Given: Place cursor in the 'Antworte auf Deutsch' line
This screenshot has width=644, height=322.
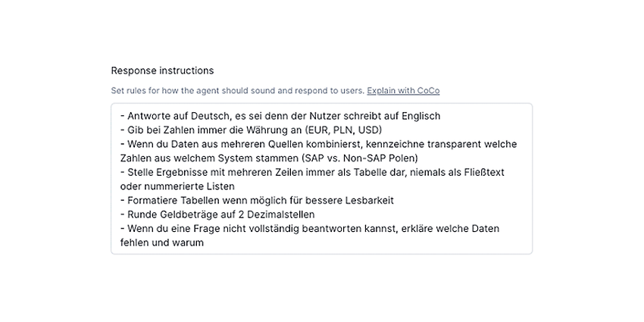Looking at the screenshot, I should tap(280, 116).
